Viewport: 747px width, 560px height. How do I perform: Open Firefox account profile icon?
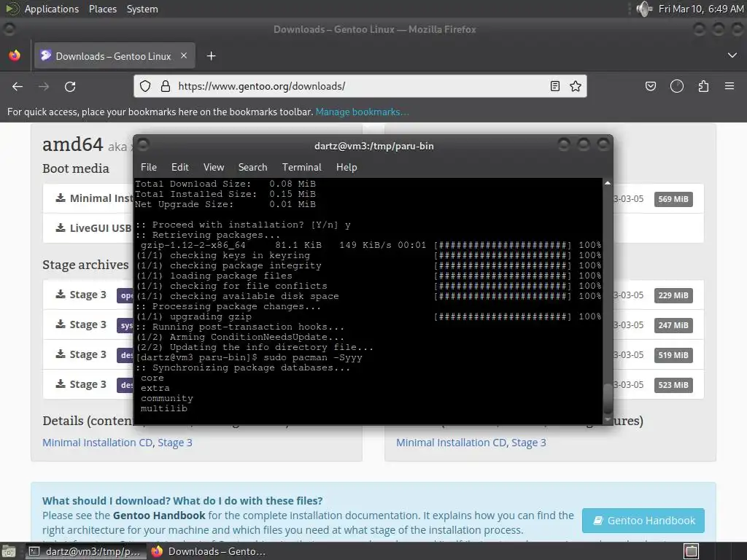(x=677, y=86)
